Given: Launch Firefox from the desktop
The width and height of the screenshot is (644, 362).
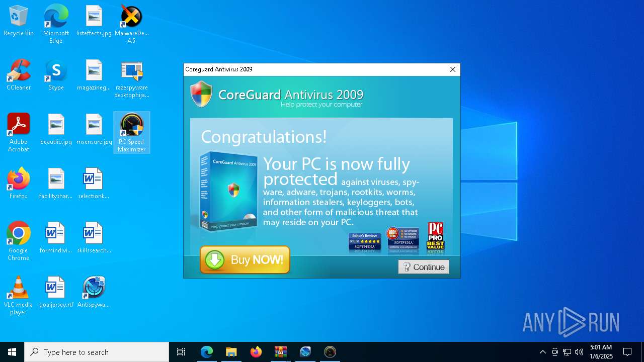Looking at the screenshot, I should 19,184.
